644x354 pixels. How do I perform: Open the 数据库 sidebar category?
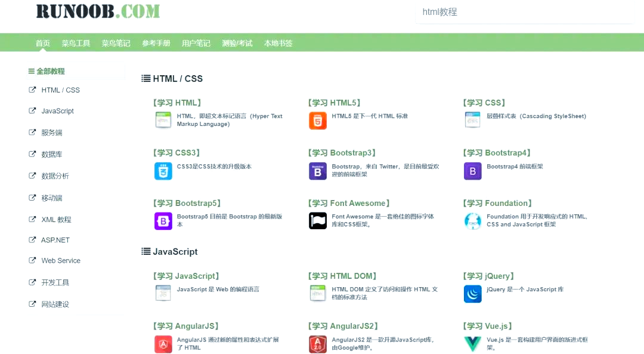[x=52, y=155]
